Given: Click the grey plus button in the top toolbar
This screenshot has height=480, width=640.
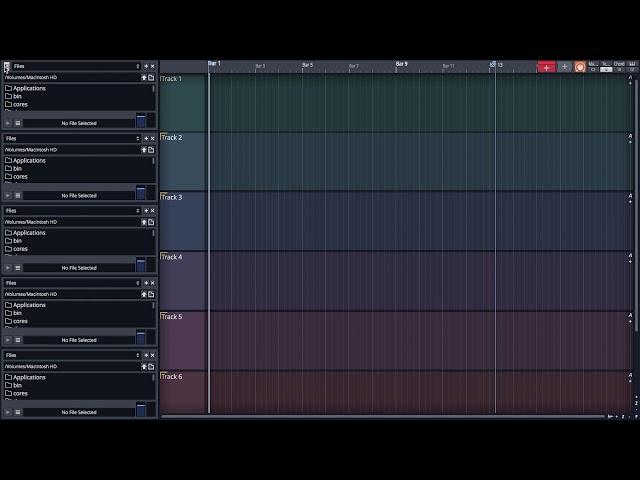Looking at the screenshot, I should pyautogui.click(x=564, y=67).
